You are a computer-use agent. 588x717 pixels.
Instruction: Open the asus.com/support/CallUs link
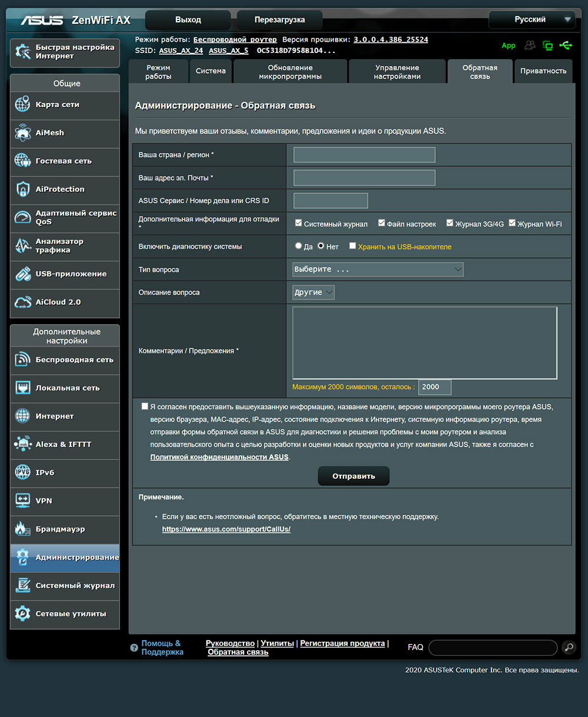pyautogui.click(x=226, y=529)
